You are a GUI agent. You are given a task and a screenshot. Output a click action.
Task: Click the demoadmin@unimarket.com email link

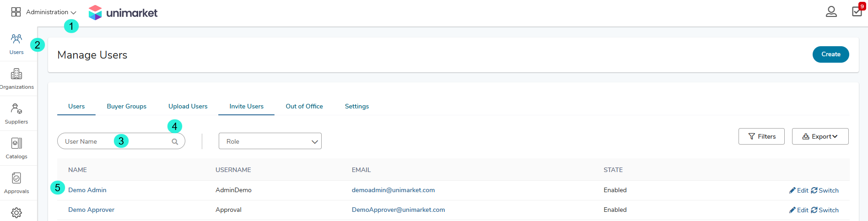tap(393, 190)
